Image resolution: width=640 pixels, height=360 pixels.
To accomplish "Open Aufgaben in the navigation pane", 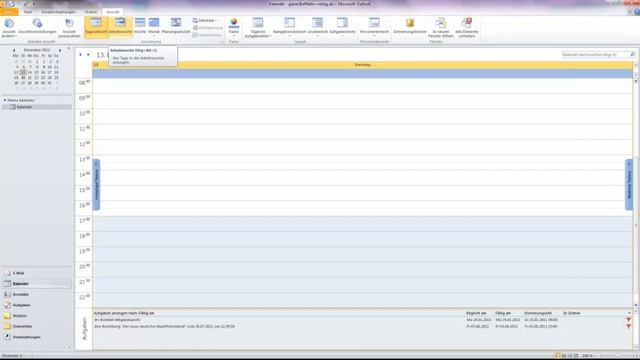I will pyautogui.click(x=37, y=305).
